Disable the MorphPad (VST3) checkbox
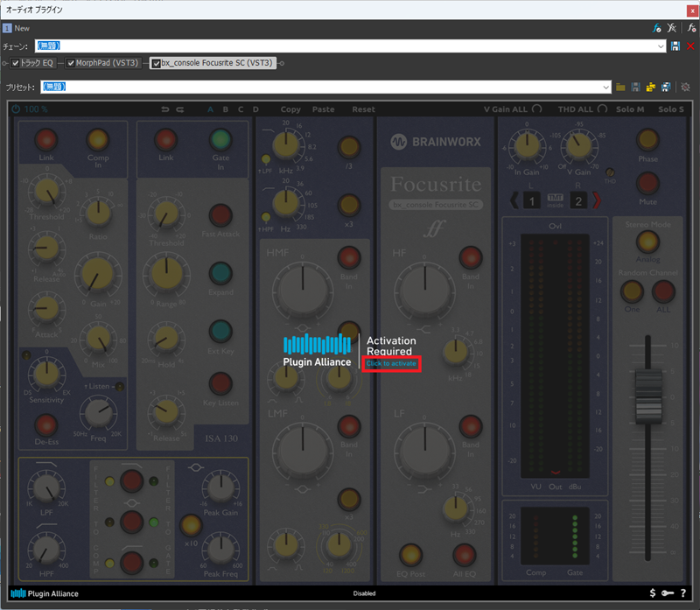The image size is (700, 610). (71, 63)
